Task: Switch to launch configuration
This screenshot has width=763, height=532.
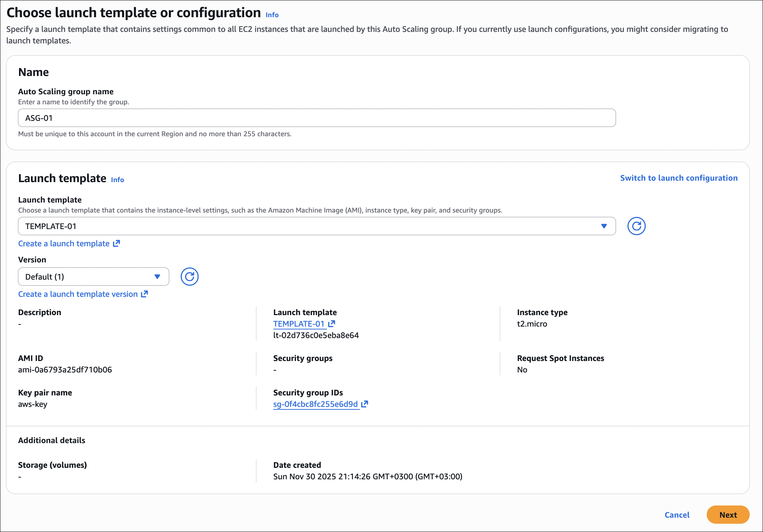Action: pyautogui.click(x=679, y=178)
